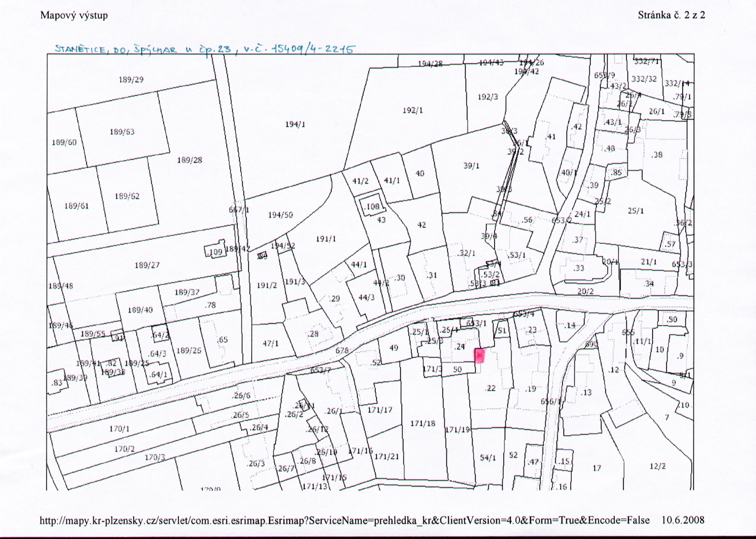Select parcel 39/1

click(x=471, y=165)
